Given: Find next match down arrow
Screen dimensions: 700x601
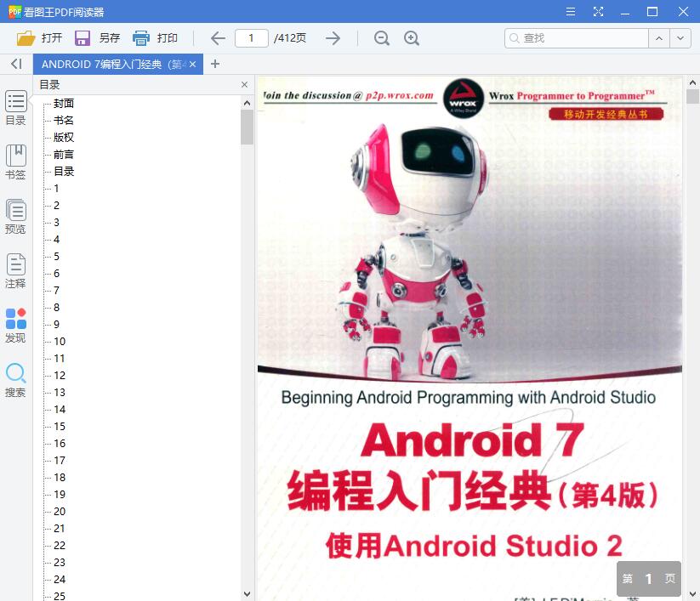Looking at the screenshot, I should [680, 38].
